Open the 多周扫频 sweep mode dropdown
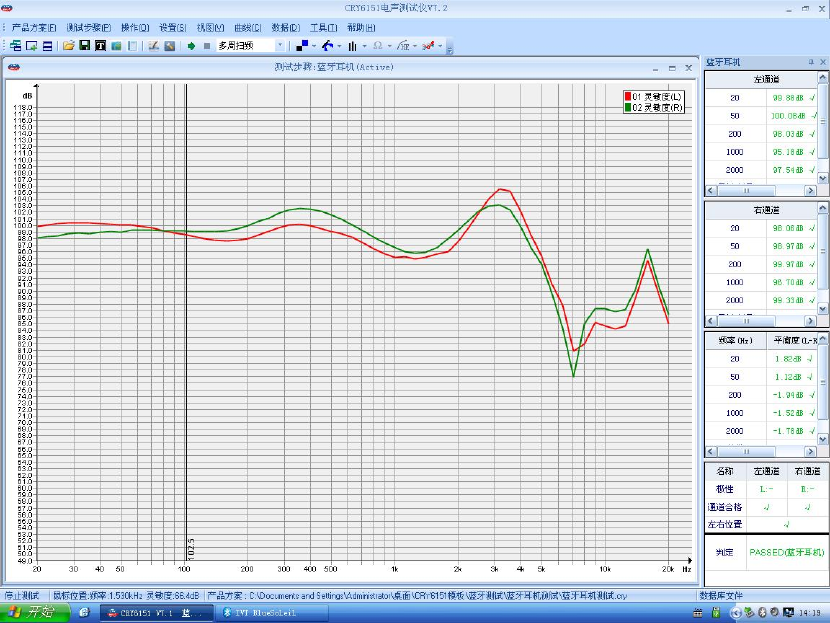Screen dimensions: 830x623 [x=280, y=46]
